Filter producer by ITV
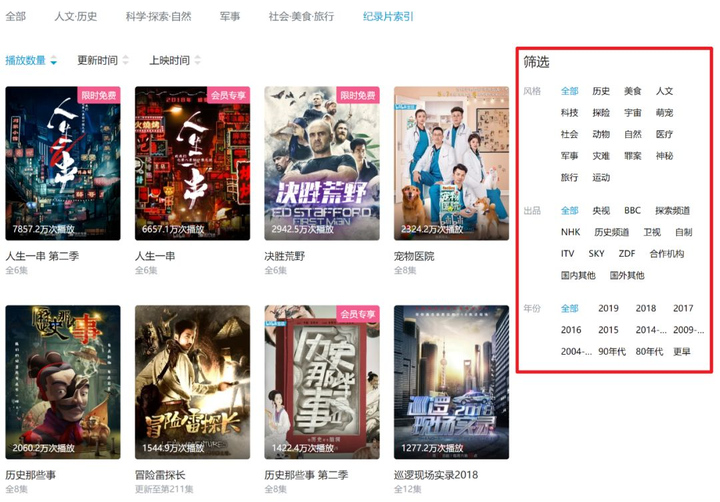The image size is (720, 502). tap(568, 254)
